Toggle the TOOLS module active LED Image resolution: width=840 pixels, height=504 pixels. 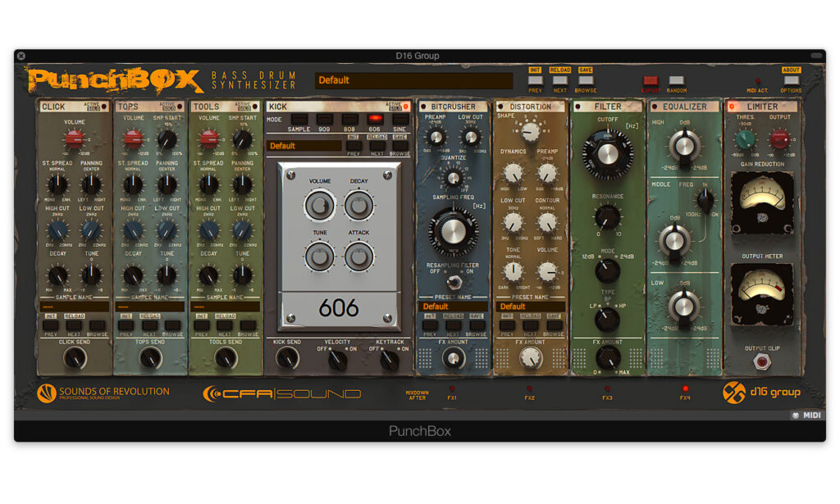pos(255,107)
